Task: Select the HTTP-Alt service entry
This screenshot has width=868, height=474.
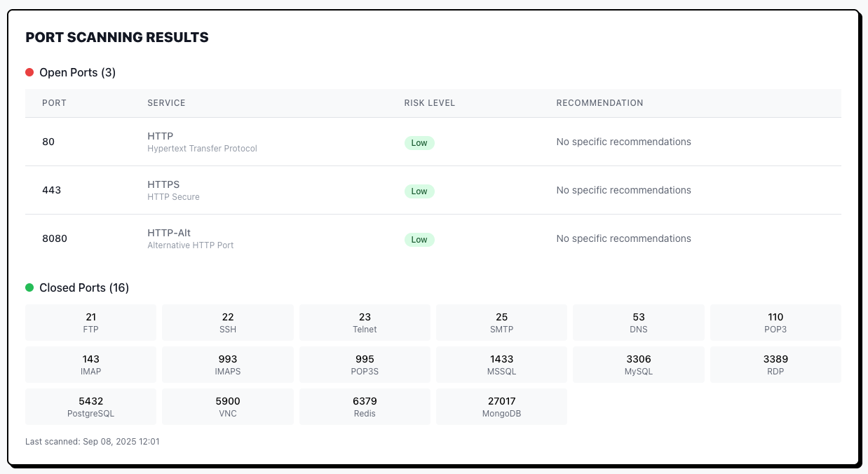Action: pyautogui.click(x=169, y=233)
